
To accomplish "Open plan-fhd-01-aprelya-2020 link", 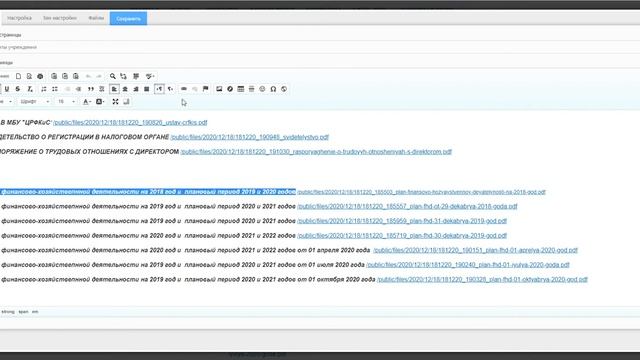I will 476,250.
